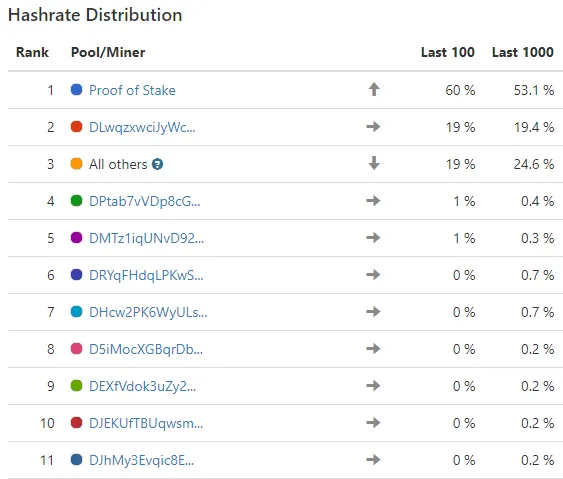Click the trend arrow for DPtab7vVDp8cG
Image resolution: width=563 pixels, height=479 pixels.
point(373,200)
